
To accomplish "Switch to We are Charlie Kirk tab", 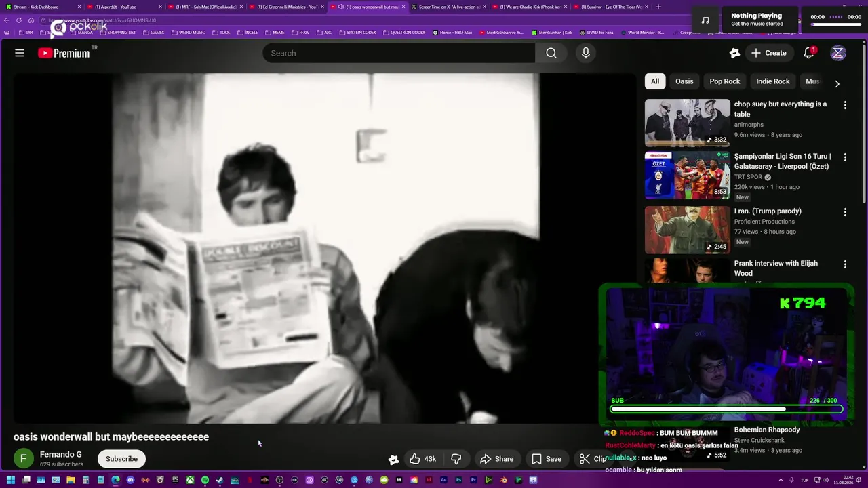I will pos(529,7).
